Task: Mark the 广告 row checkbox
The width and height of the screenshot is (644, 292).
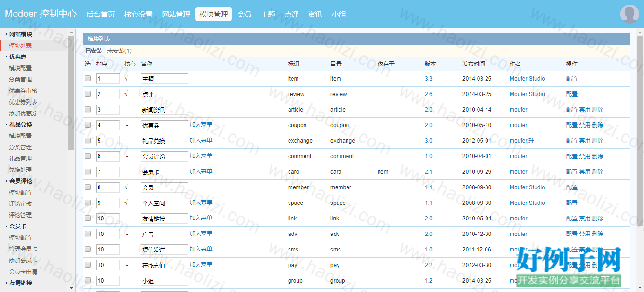Action: pyautogui.click(x=88, y=234)
